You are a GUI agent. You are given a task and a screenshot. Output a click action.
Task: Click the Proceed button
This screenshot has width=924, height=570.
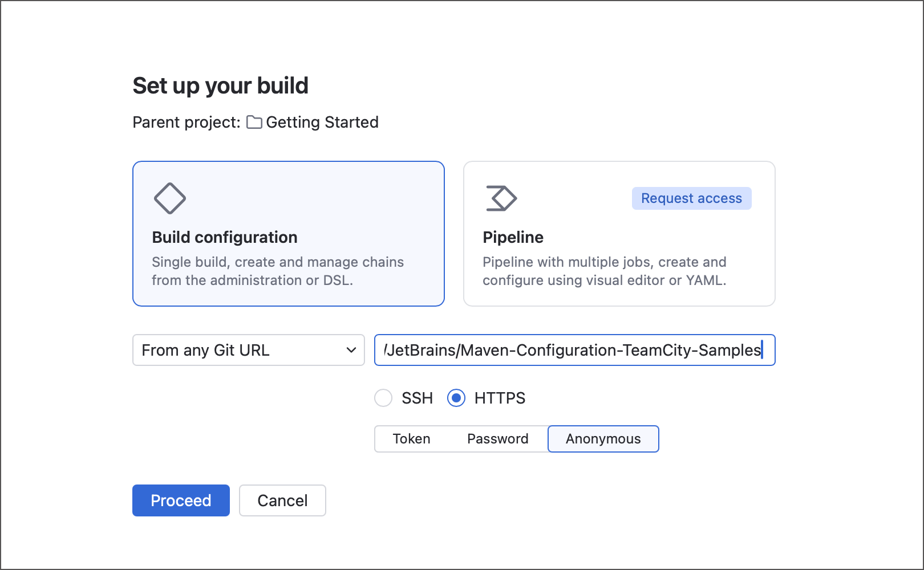point(181,500)
